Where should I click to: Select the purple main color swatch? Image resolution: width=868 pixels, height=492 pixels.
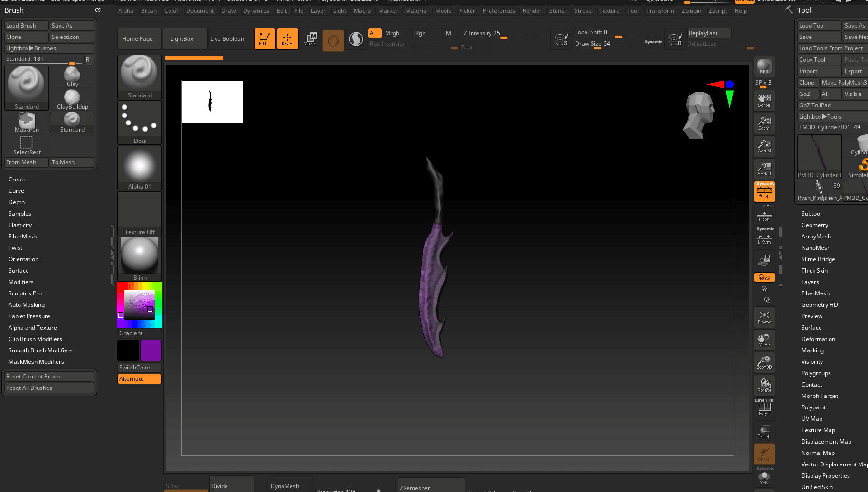coord(151,350)
